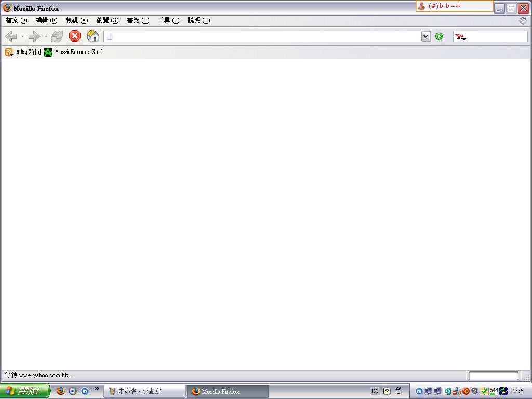This screenshot has height=399, width=532.
Task: Click the green Go button
Action: pyautogui.click(x=438, y=36)
